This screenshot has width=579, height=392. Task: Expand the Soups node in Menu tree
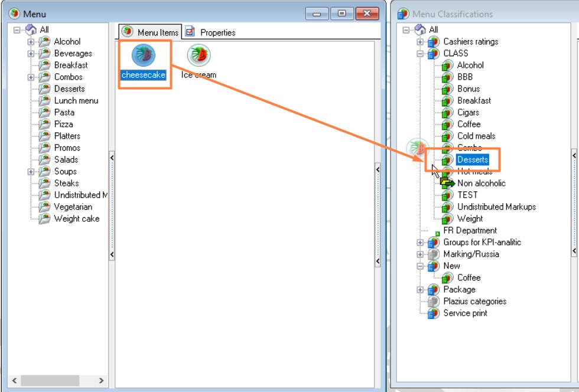pos(31,172)
